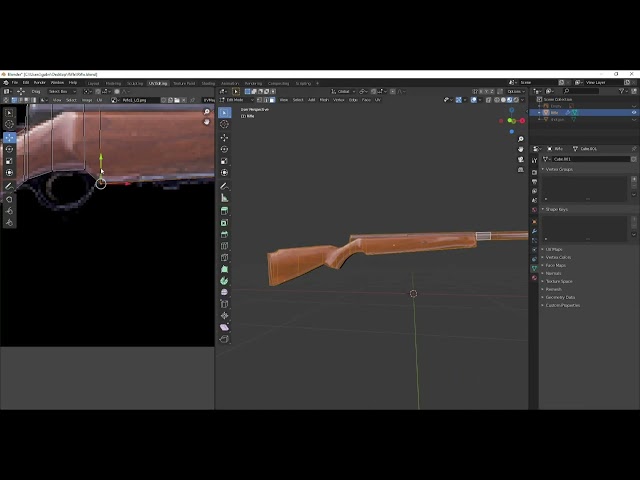
Task: Select the Cursor tool in UV editor toolbar
Action: click(x=9, y=124)
